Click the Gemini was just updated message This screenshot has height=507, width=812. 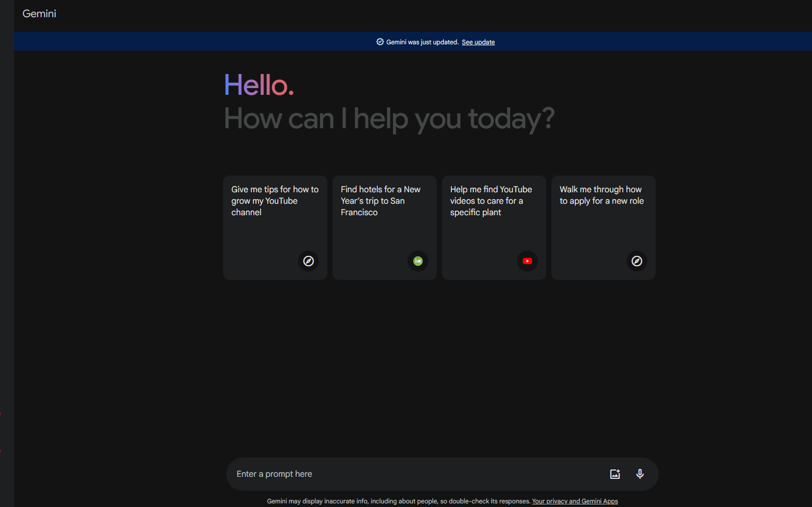[x=422, y=42]
